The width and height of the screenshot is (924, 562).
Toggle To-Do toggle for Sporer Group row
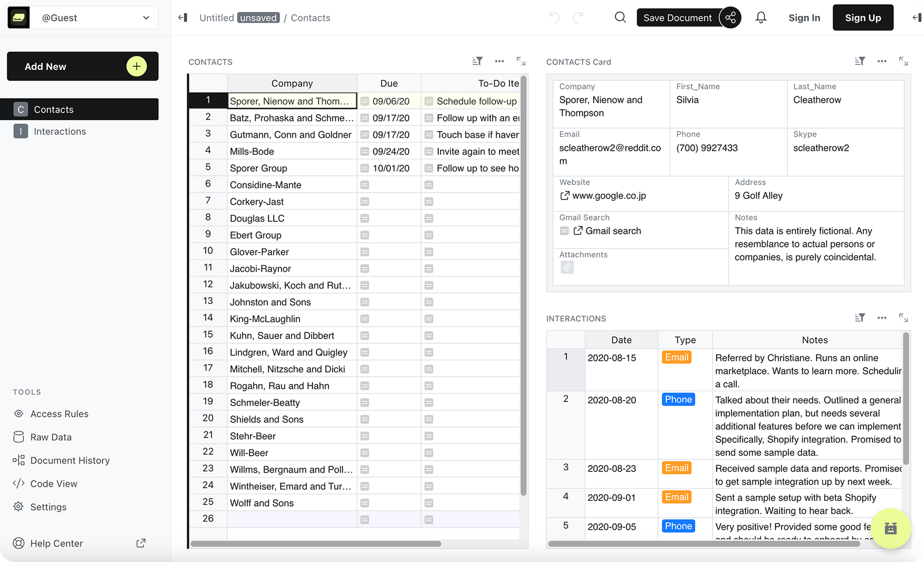pyautogui.click(x=429, y=168)
